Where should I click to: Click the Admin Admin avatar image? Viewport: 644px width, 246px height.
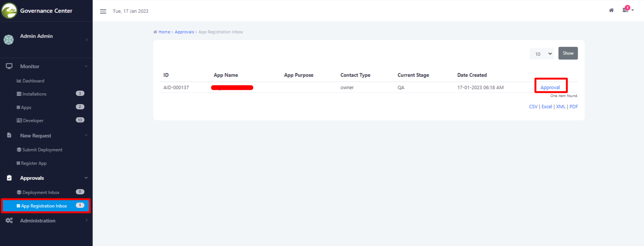[9, 39]
